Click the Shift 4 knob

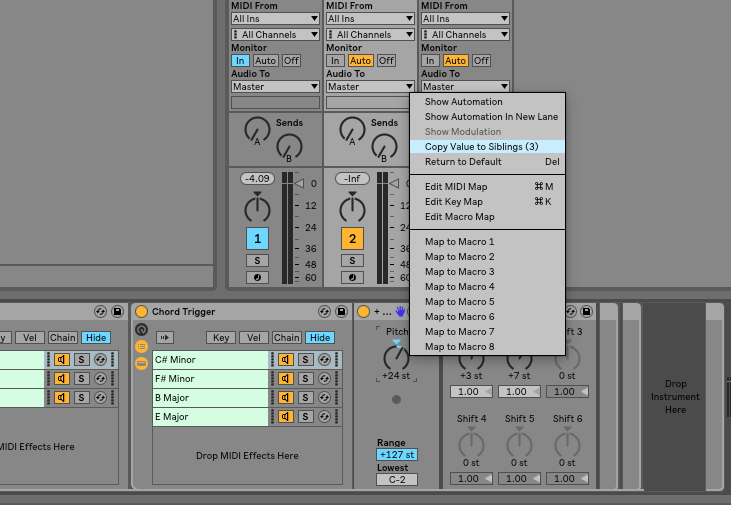pos(471,444)
